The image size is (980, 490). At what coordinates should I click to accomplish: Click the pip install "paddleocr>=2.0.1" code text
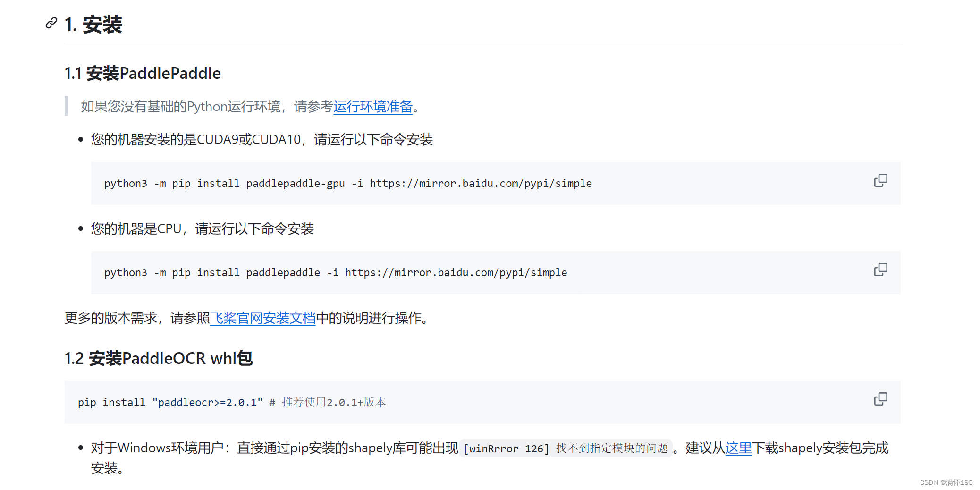tap(232, 402)
